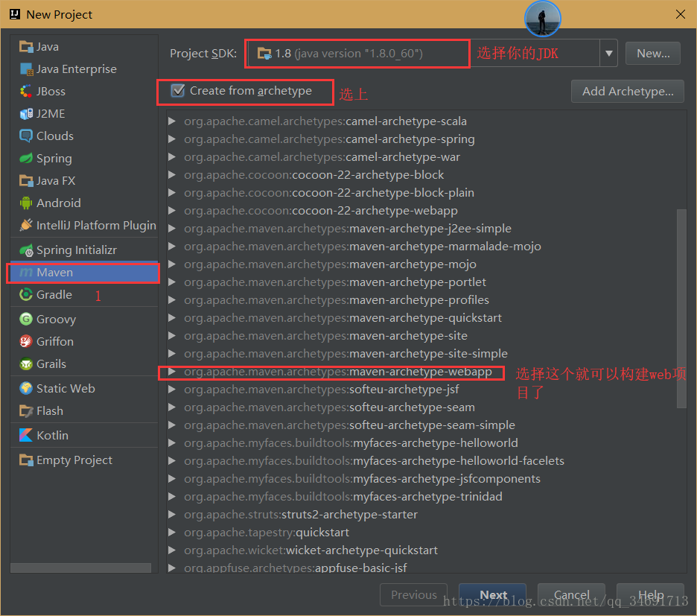The height and width of the screenshot is (616, 697).
Task: Select Kotlin project type label
Action: tap(52, 435)
